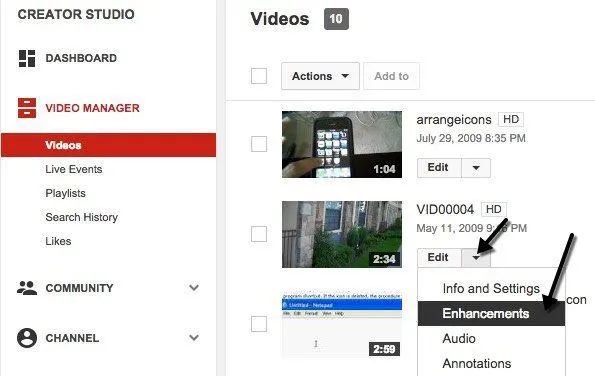
Task: Expand the Channel section chevron
Action: click(x=194, y=337)
